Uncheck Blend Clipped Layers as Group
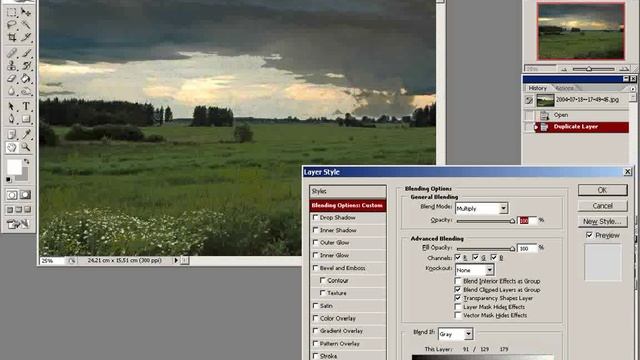Viewport: 640px width, 360px height. click(458, 289)
